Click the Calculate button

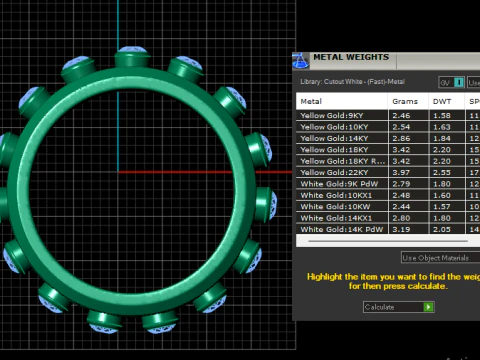tap(398, 307)
